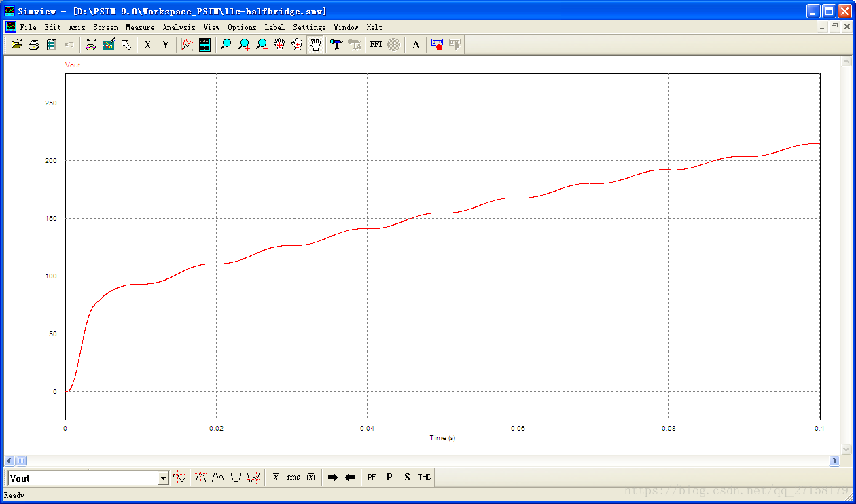Calculate rms value
The width and height of the screenshot is (856, 504).
pyautogui.click(x=293, y=478)
